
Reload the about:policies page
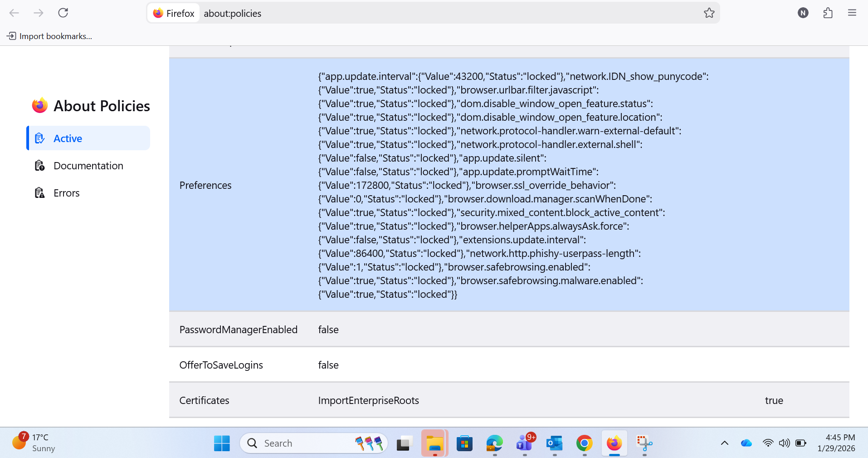pos(63,13)
